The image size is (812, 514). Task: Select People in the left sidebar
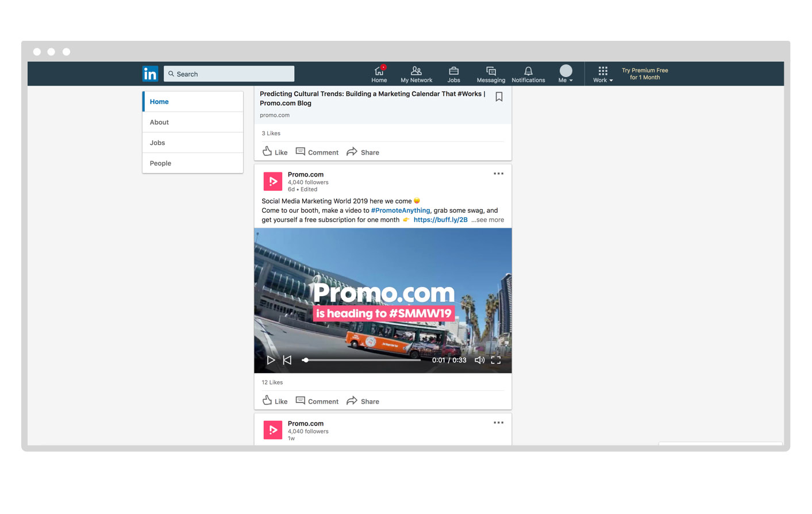[x=161, y=163]
